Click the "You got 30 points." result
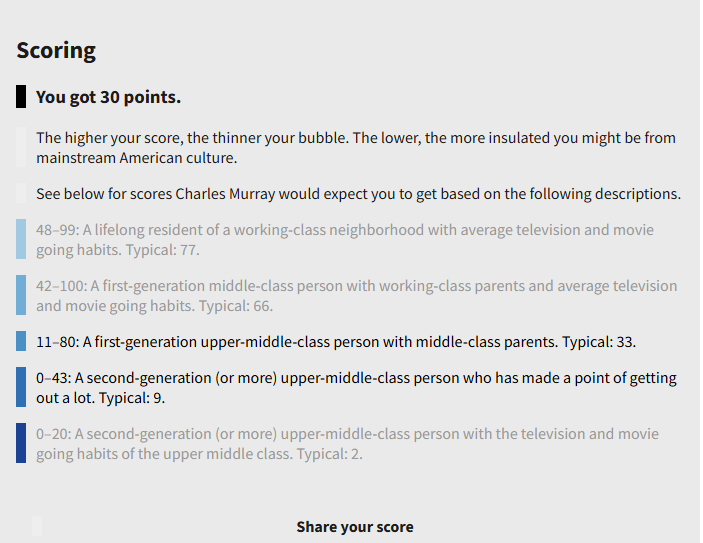Viewport: 703px width, 543px height. click(108, 97)
